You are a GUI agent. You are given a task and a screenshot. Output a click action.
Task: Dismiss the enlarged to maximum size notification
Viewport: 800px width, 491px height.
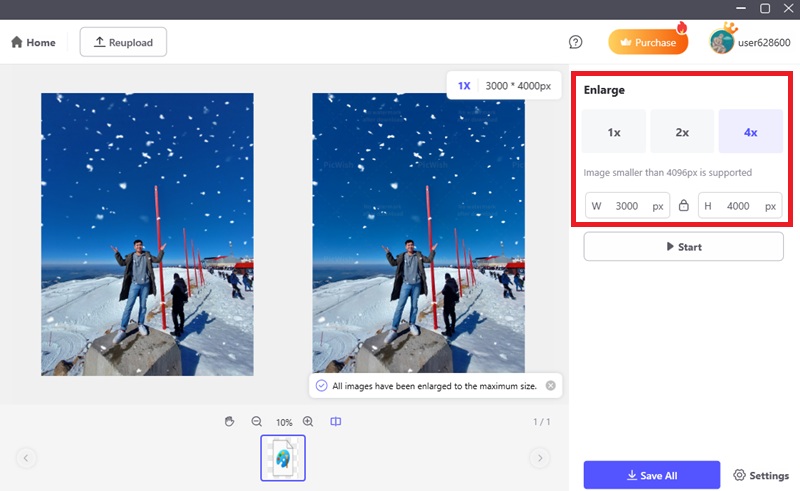pos(551,385)
